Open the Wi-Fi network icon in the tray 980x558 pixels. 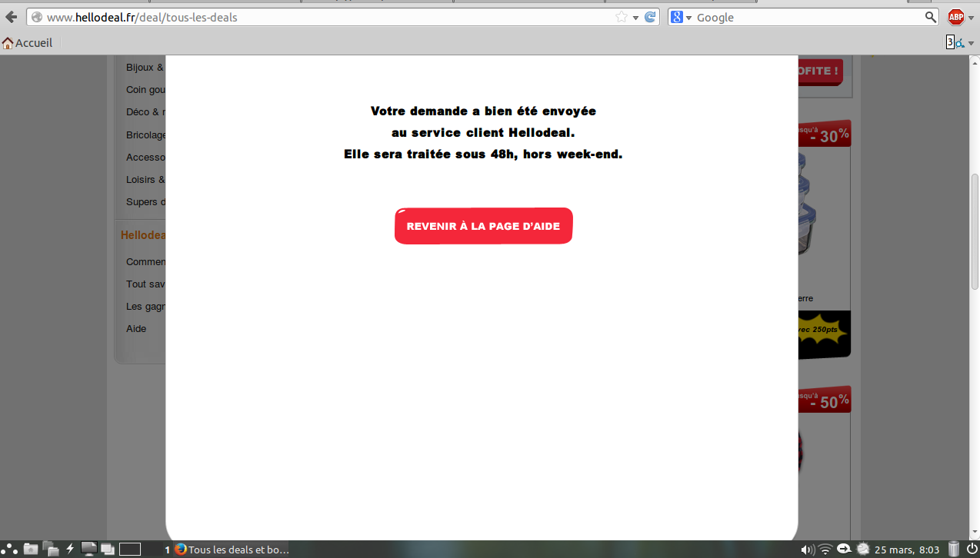(x=825, y=550)
